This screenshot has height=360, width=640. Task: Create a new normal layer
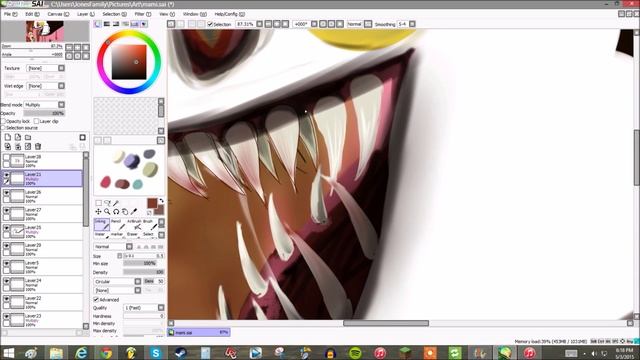tap(8, 138)
